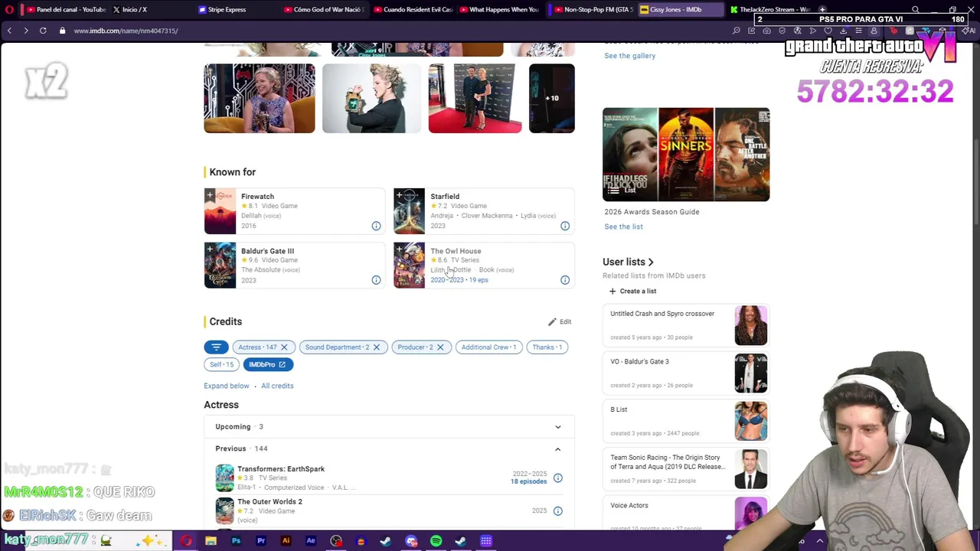Toggle the Thanks filter chip
The width and height of the screenshot is (980, 551).
click(x=547, y=347)
